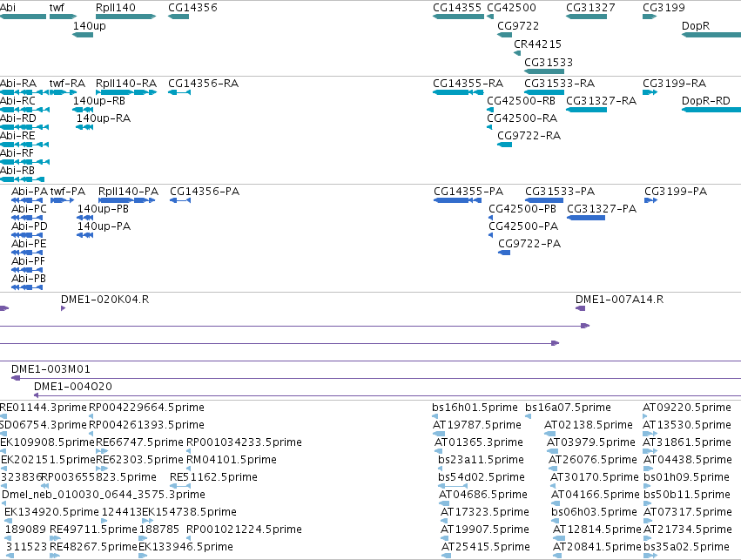741x560 pixels.
Task: Click the 140up-RB transcript label
Action: [x=98, y=101]
